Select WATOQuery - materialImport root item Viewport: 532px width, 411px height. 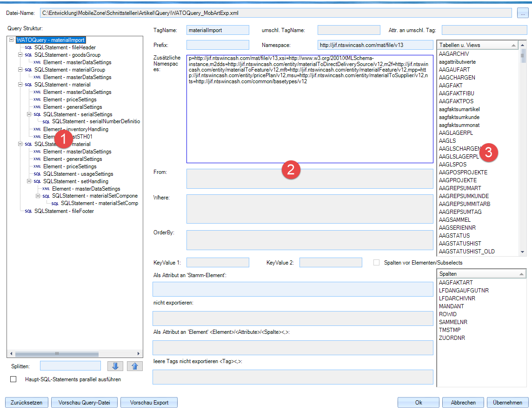[x=51, y=40]
